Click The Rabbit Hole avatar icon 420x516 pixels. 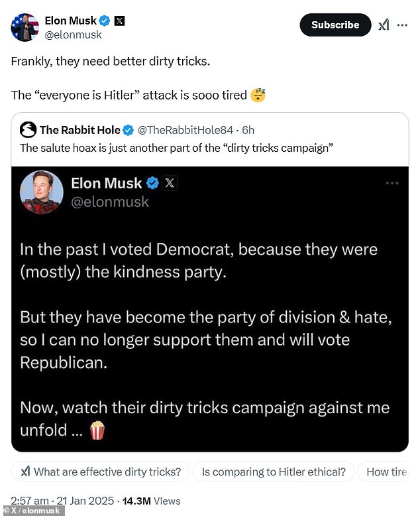pos(28,129)
